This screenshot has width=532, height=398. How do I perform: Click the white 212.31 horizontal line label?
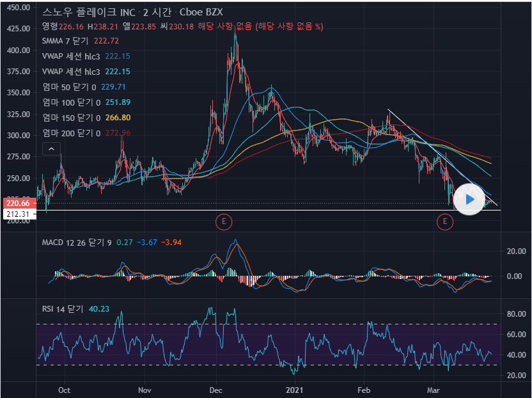pos(17,214)
